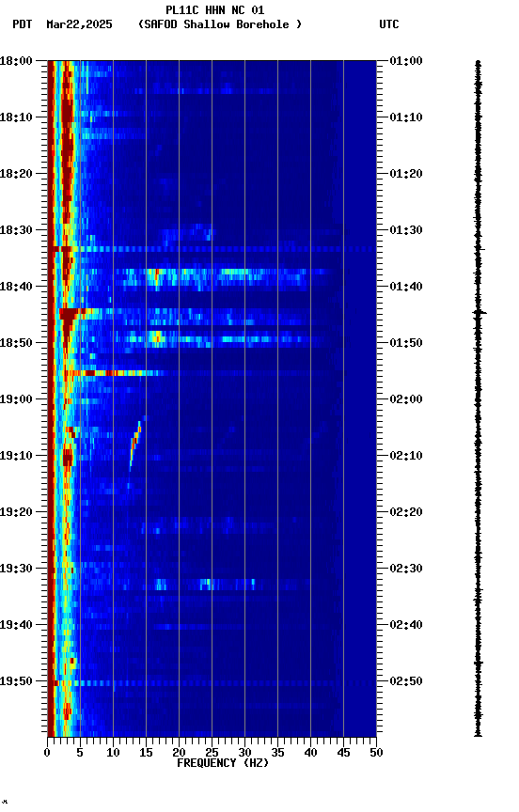Click the 02:40 UTC time label

406,626
